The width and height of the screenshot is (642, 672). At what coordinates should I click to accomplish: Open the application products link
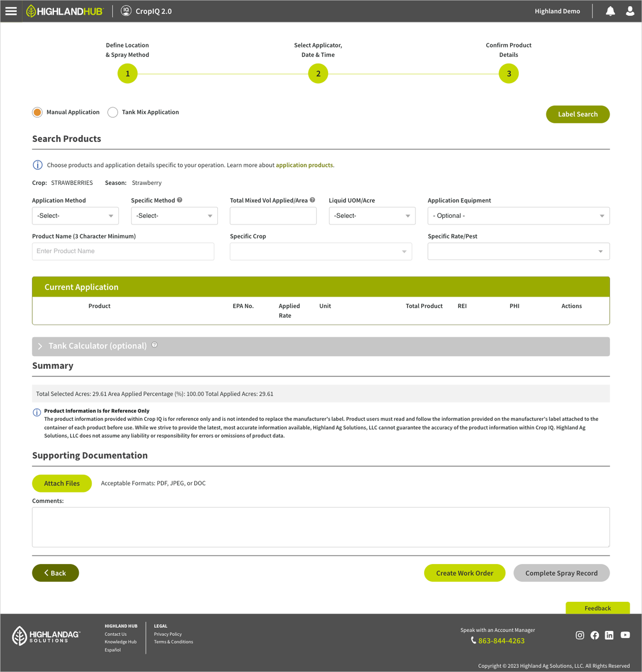click(304, 165)
